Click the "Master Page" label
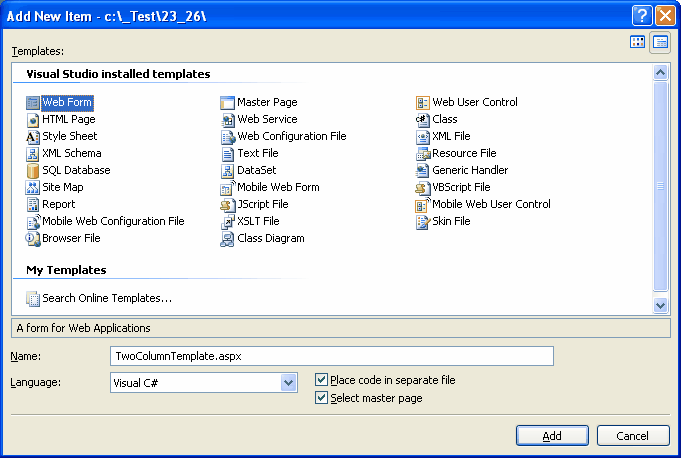This screenshot has width=681, height=458. pyautogui.click(x=267, y=102)
